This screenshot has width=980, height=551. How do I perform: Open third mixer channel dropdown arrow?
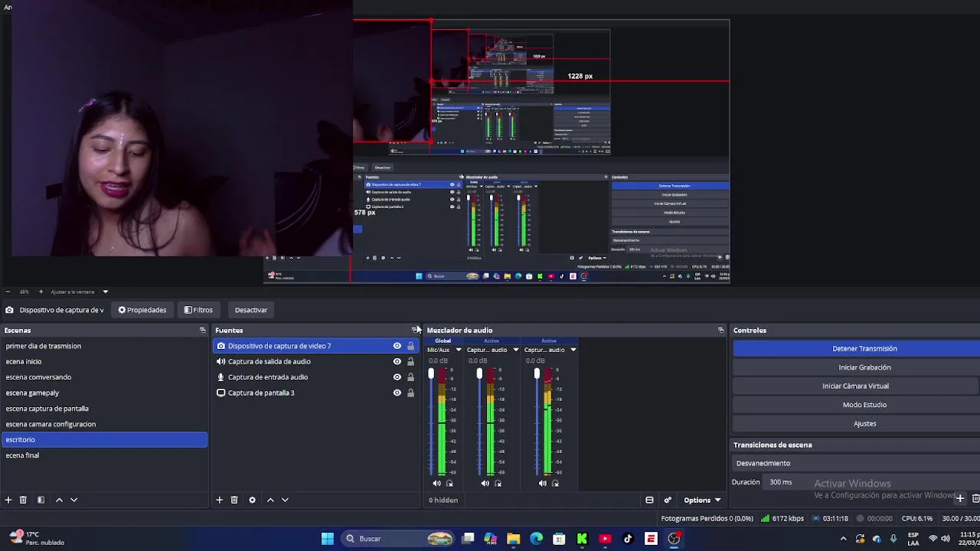tap(573, 350)
